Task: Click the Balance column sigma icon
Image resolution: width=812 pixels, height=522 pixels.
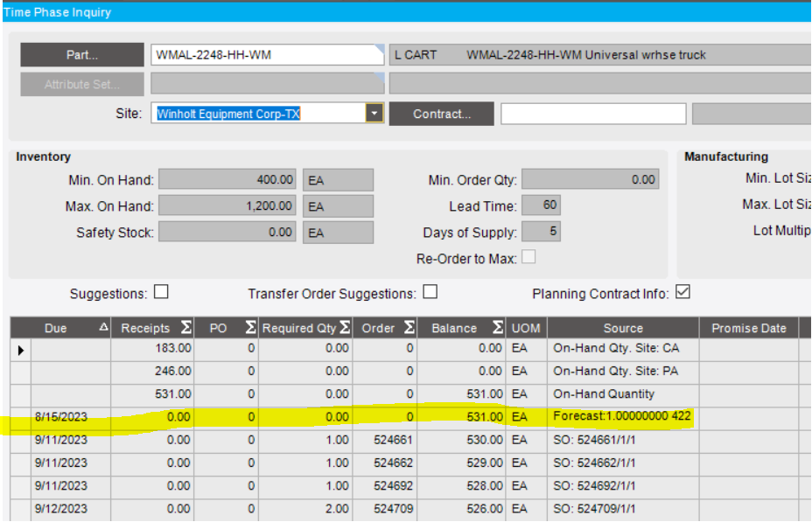Action: click(498, 328)
